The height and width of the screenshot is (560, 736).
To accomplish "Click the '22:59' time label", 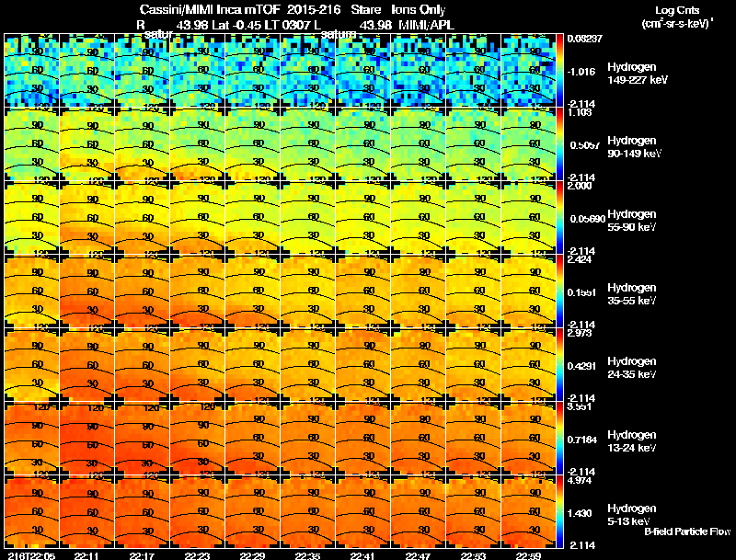I will pos(528,555).
